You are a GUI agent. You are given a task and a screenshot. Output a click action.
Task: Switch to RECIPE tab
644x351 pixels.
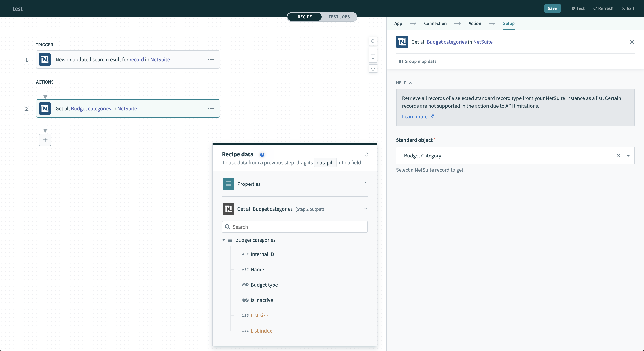point(304,17)
